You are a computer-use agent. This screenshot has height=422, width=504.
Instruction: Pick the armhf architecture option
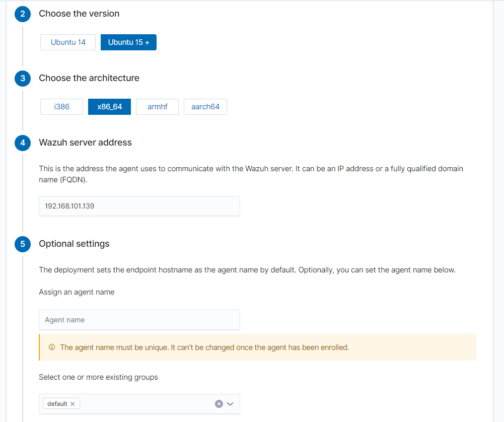pos(157,107)
